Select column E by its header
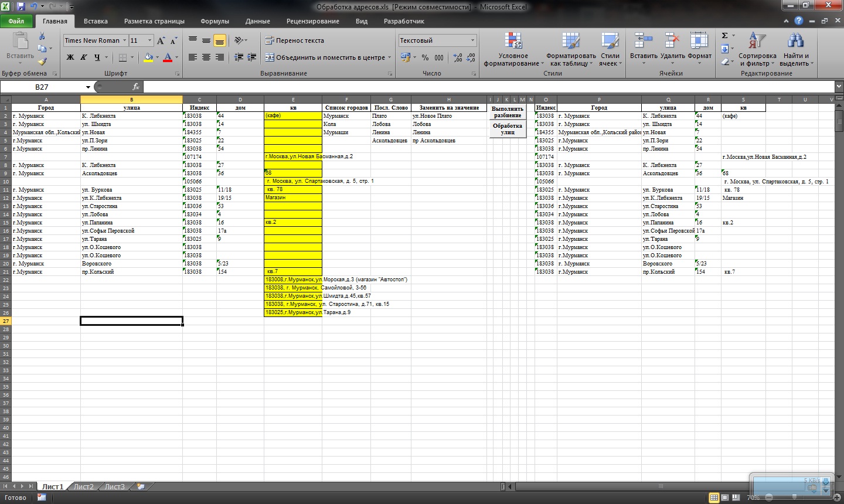 pyautogui.click(x=293, y=100)
